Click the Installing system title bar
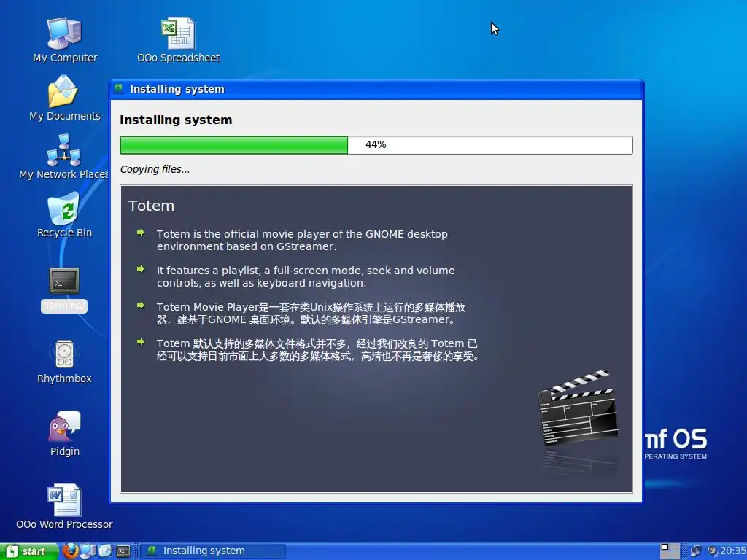Image resolution: width=747 pixels, height=560 pixels. coord(376,89)
